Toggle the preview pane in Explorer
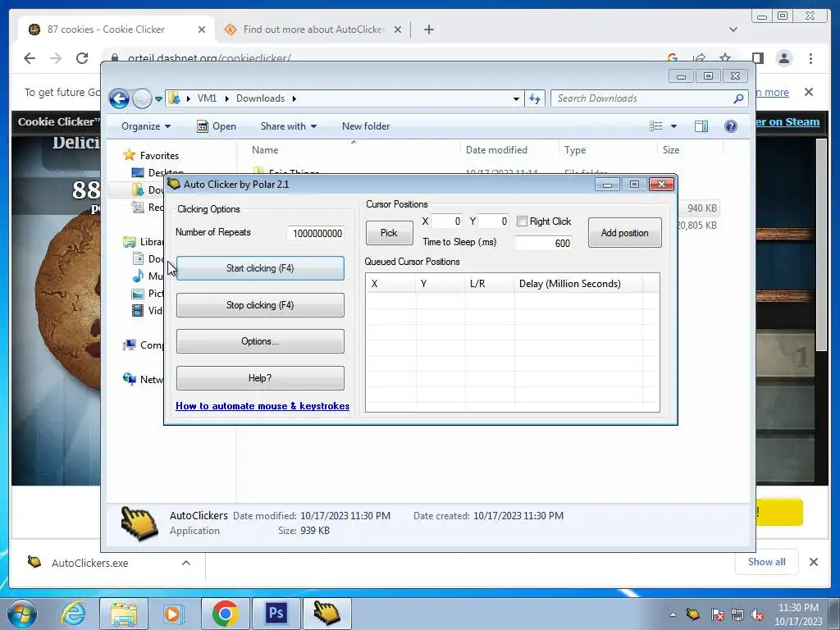This screenshot has height=630, width=840. (x=701, y=126)
